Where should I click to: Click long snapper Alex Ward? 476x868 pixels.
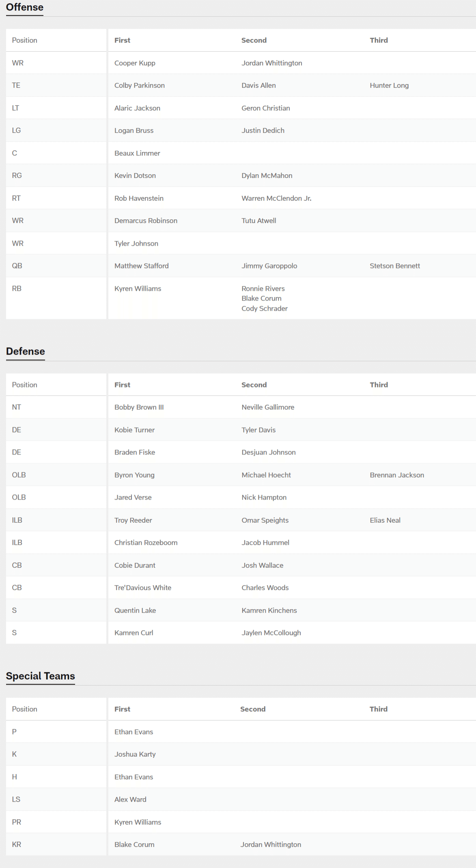130,799
